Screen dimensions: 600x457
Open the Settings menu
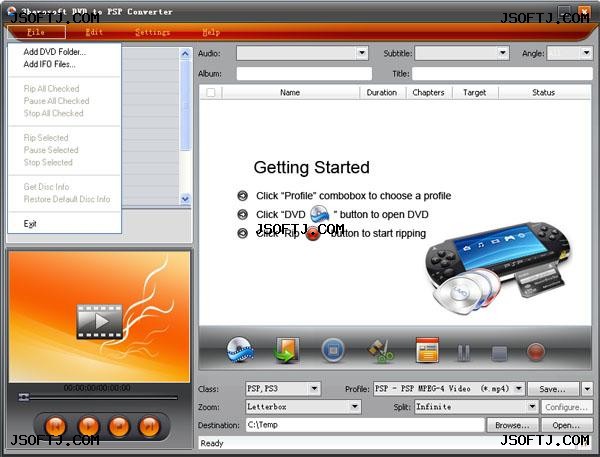pos(152,32)
